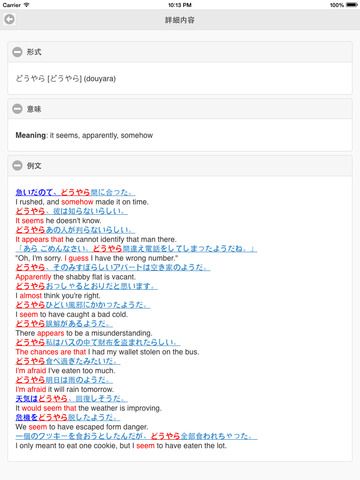The width and height of the screenshot is (360, 480).
Task: Tap the back arrow button
Action: [9, 19]
